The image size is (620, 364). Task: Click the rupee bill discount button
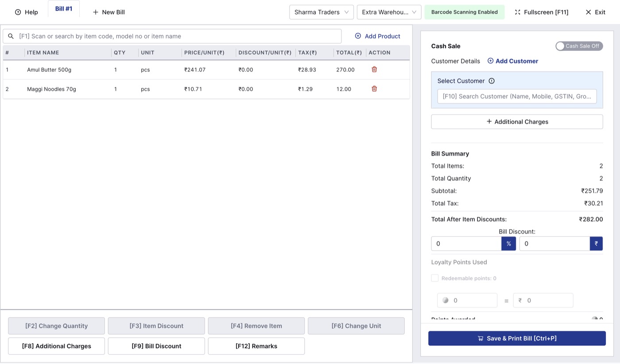[x=596, y=244]
